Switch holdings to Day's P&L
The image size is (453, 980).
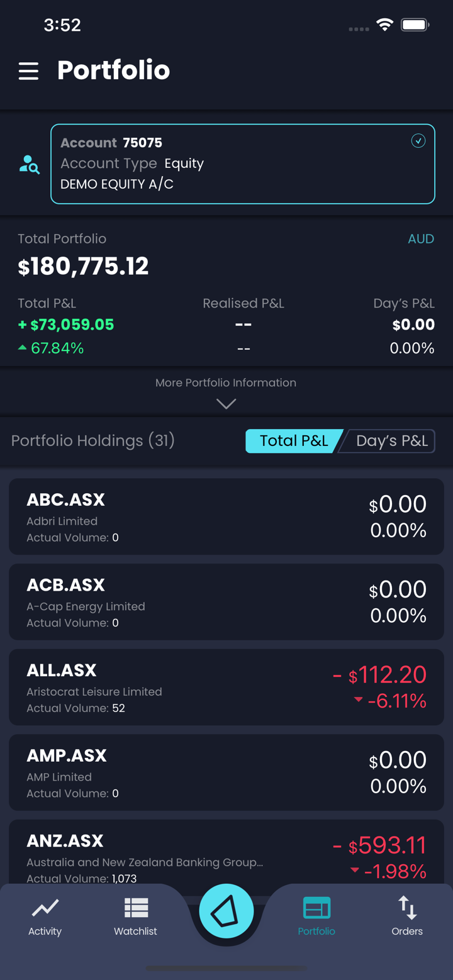click(x=391, y=441)
